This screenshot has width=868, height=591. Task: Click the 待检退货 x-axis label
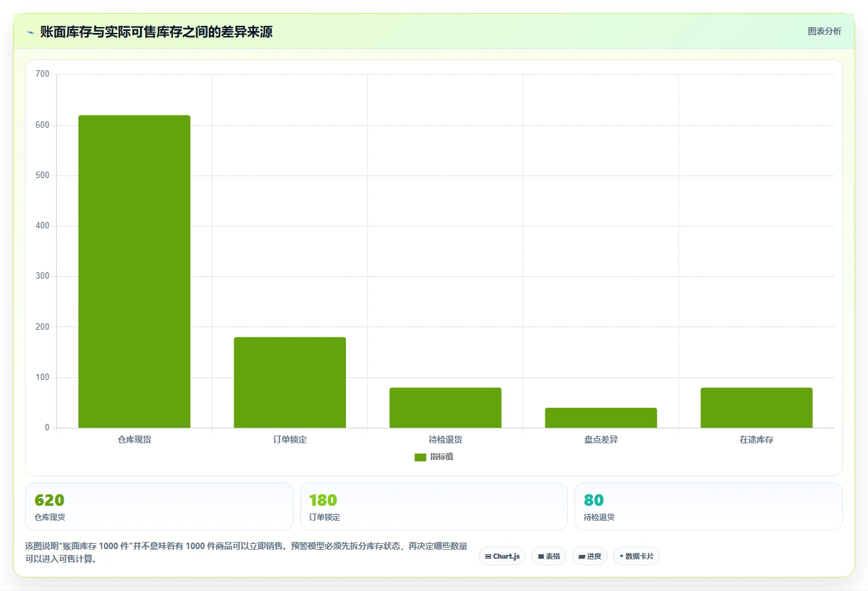[x=445, y=439]
